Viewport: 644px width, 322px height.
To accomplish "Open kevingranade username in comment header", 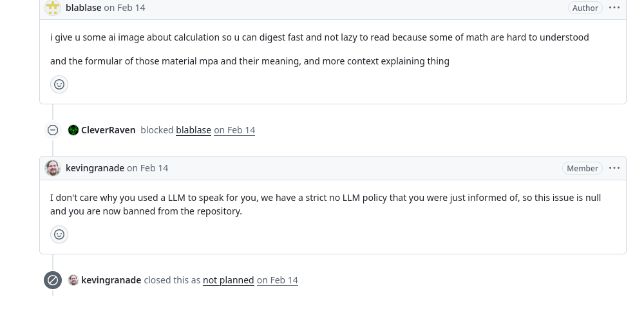I will click(x=95, y=168).
